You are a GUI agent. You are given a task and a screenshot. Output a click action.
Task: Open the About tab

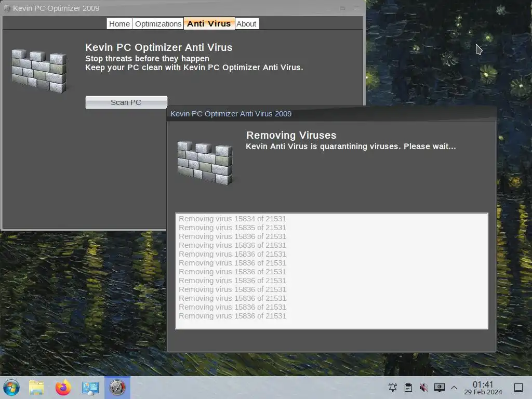pos(246,24)
